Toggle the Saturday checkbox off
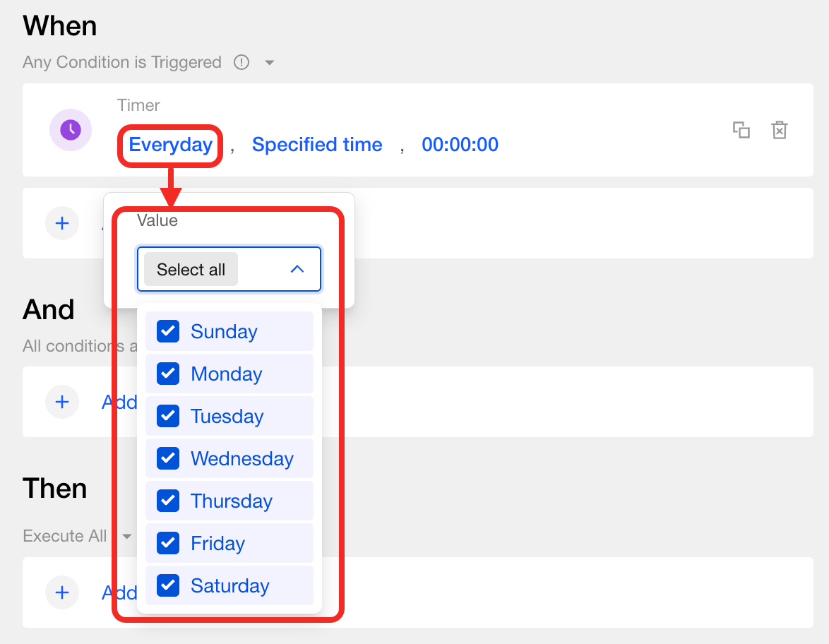The width and height of the screenshot is (829, 644). [168, 585]
